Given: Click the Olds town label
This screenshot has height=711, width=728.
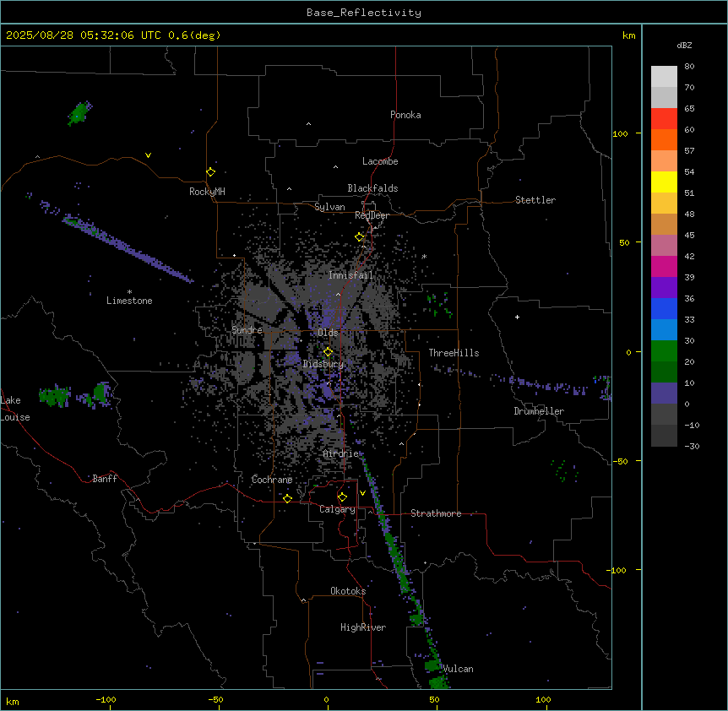Looking at the screenshot, I should click(x=328, y=333).
